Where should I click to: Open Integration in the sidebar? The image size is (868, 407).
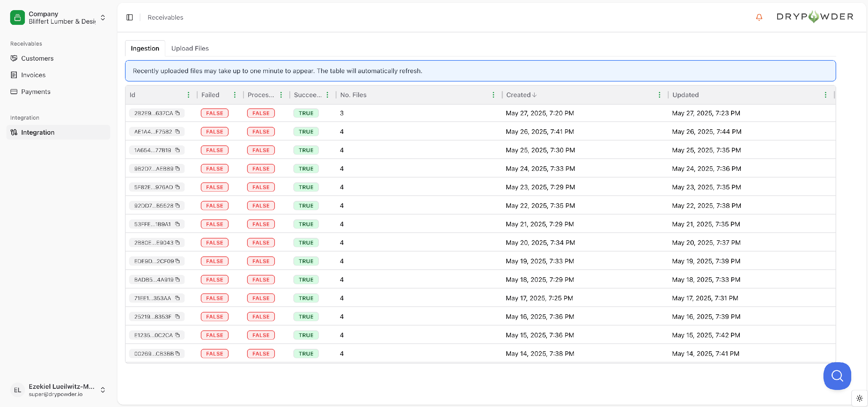coord(58,132)
